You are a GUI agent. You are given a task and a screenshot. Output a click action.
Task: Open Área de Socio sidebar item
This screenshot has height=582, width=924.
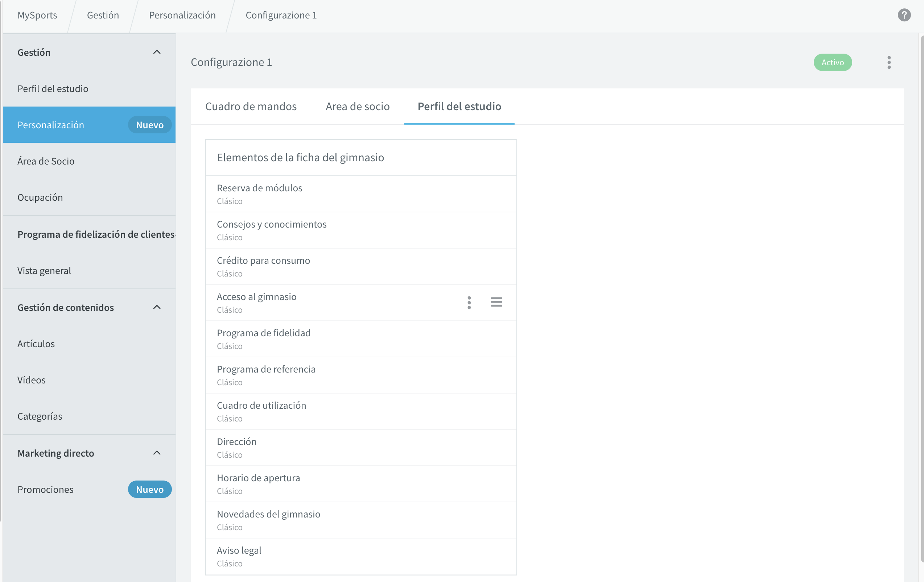point(89,161)
